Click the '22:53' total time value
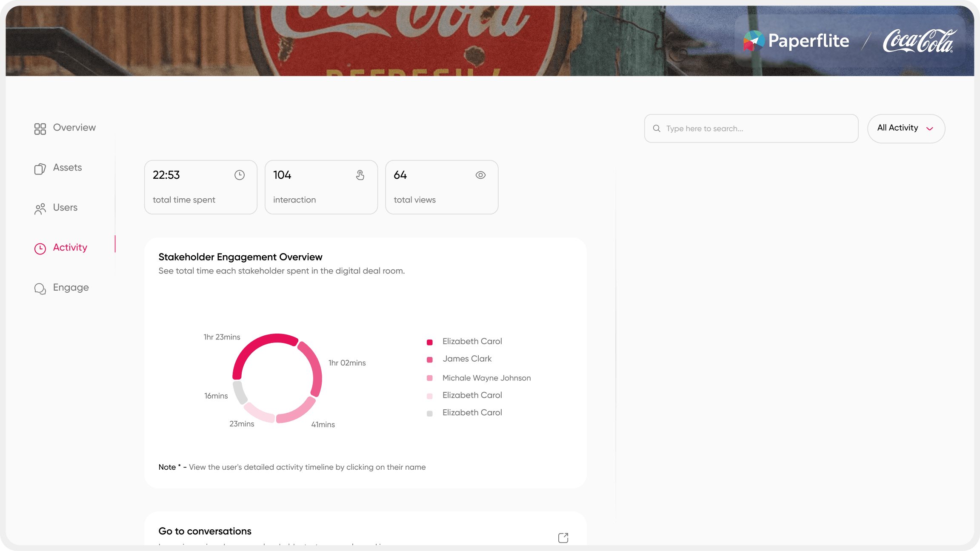Screen dimensions: 980x551 coord(166,175)
